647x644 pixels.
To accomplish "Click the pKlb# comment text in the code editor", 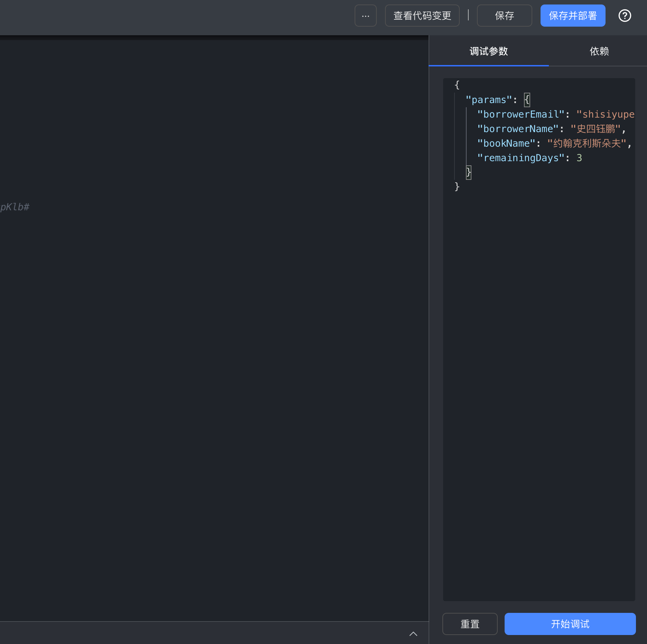I will [15, 207].
